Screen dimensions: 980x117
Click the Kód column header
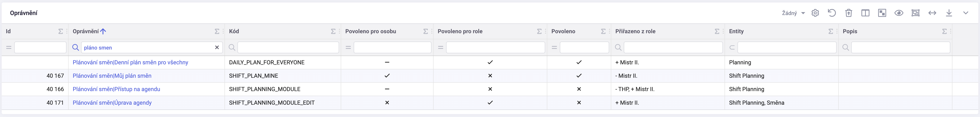(234, 31)
